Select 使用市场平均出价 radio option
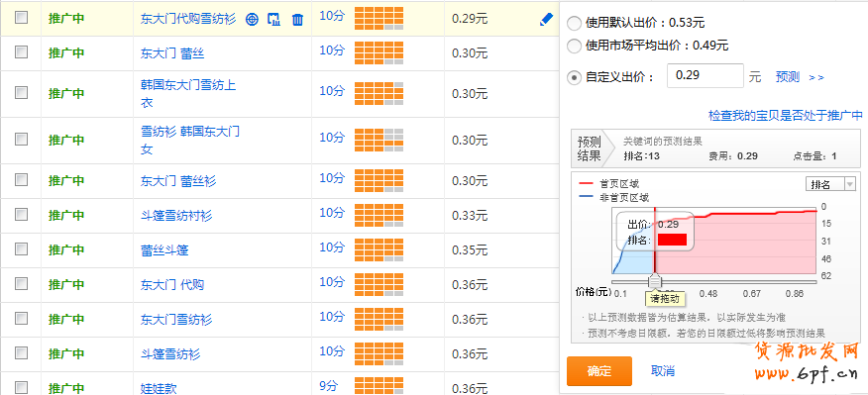Image resolution: width=868 pixels, height=395 pixels. [575, 46]
